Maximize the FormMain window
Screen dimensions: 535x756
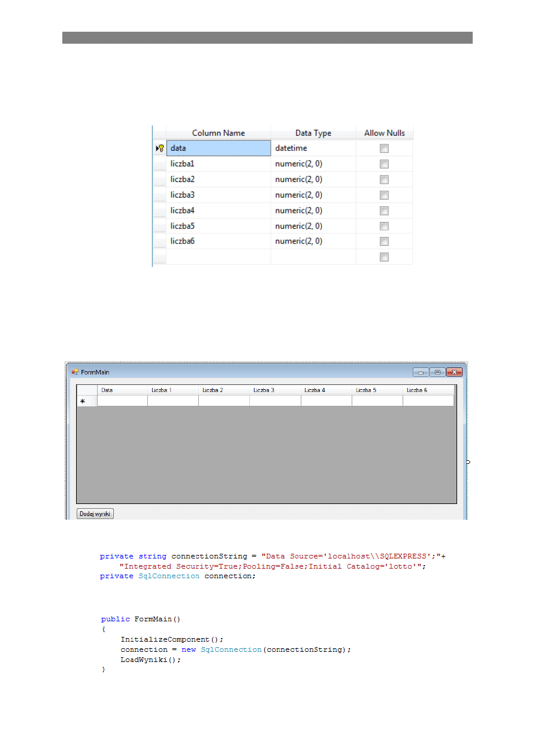point(437,372)
